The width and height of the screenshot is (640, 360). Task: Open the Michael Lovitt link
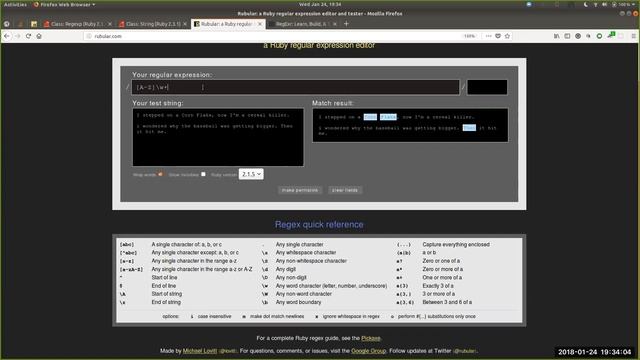200,351
